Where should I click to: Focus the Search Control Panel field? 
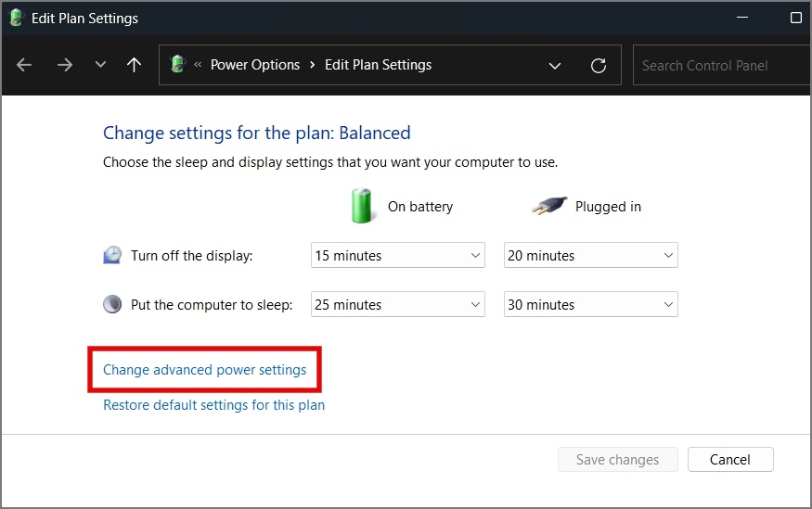point(722,66)
